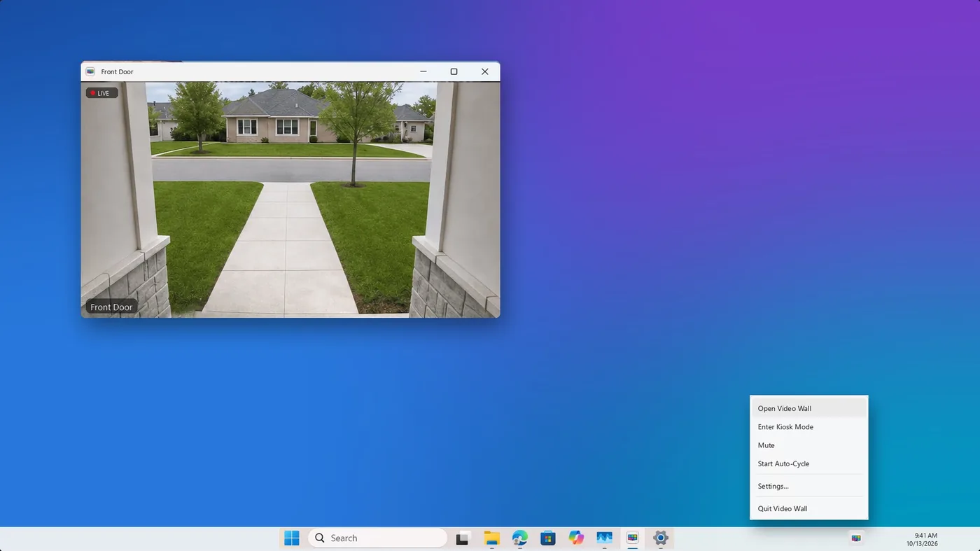Launch Copilot from the taskbar
The height and width of the screenshot is (551, 980).
(576, 538)
